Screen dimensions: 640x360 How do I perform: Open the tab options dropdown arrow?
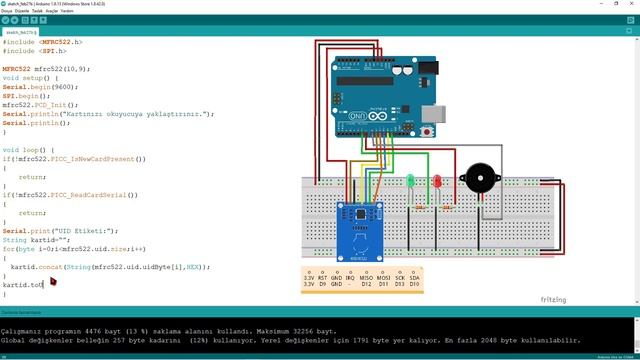point(629,31)
